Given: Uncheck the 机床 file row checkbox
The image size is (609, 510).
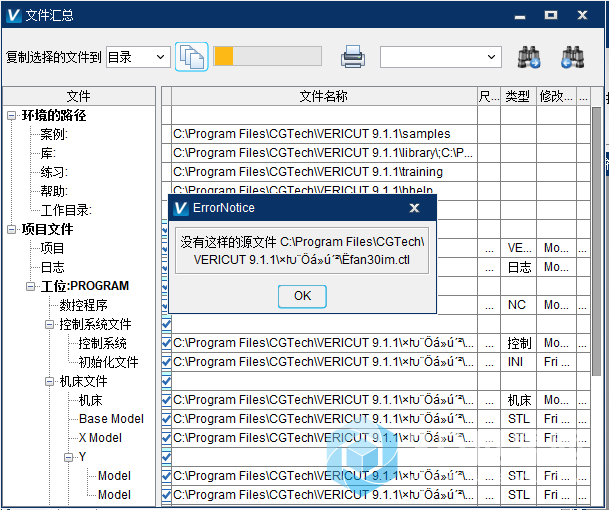Looking at the screenshot, I should tap(166, 400).
